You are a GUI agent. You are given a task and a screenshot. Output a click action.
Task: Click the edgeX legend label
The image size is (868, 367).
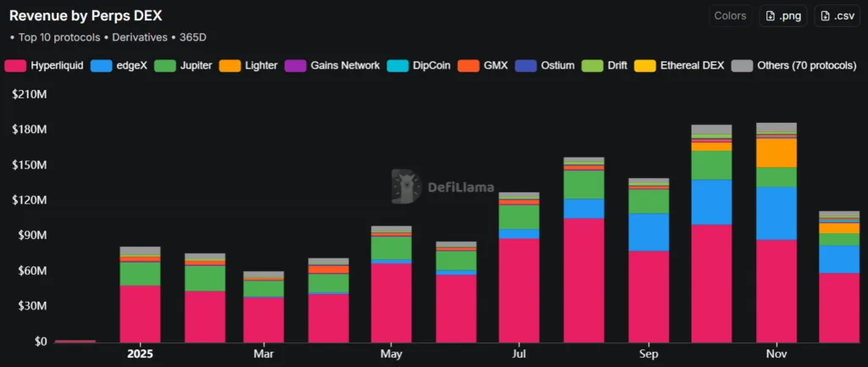(x=131, y=66)
